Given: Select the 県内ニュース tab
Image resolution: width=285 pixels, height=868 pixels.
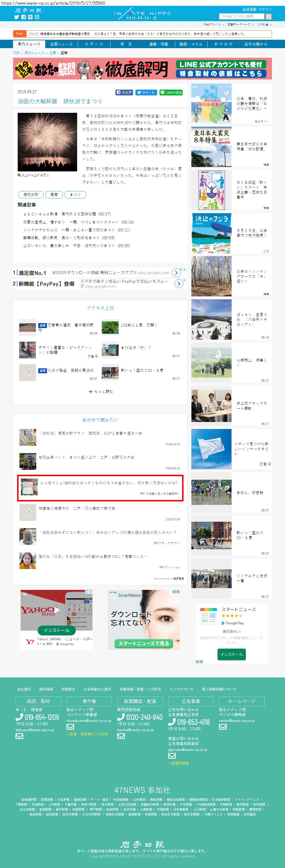Looking at the screenshot, I should tap(29, 44).
